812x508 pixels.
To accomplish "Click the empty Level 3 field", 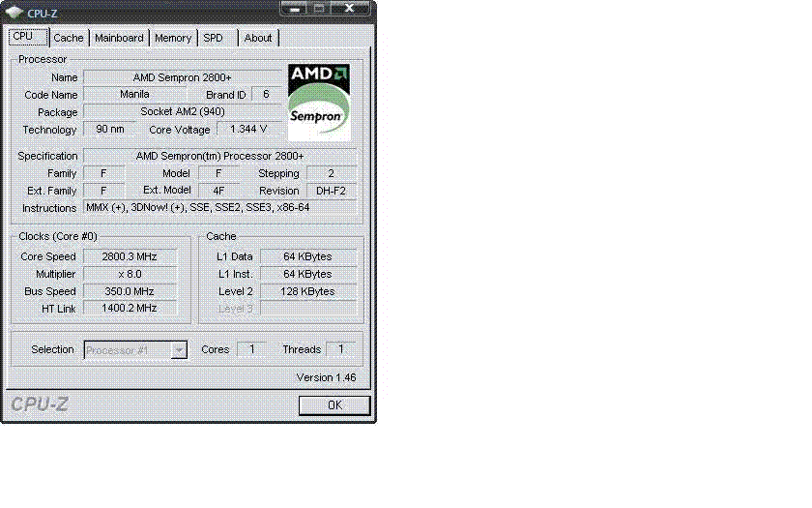I will [x=308, y=308].
